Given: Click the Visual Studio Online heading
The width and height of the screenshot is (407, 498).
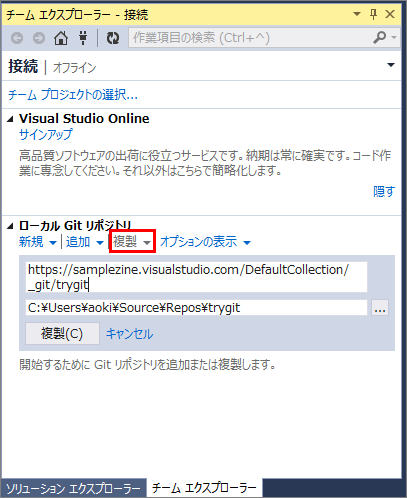Looking at the screenshot, I should (84, 119).
